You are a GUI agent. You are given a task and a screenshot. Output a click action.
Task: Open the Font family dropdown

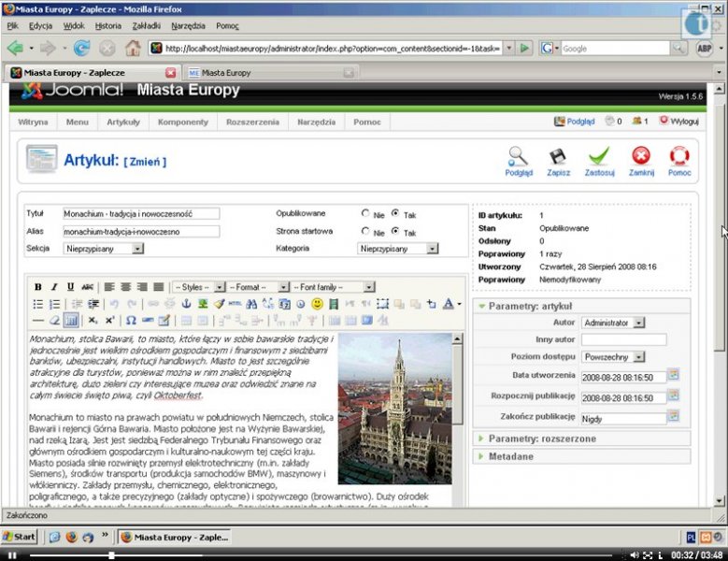point(332,287)
